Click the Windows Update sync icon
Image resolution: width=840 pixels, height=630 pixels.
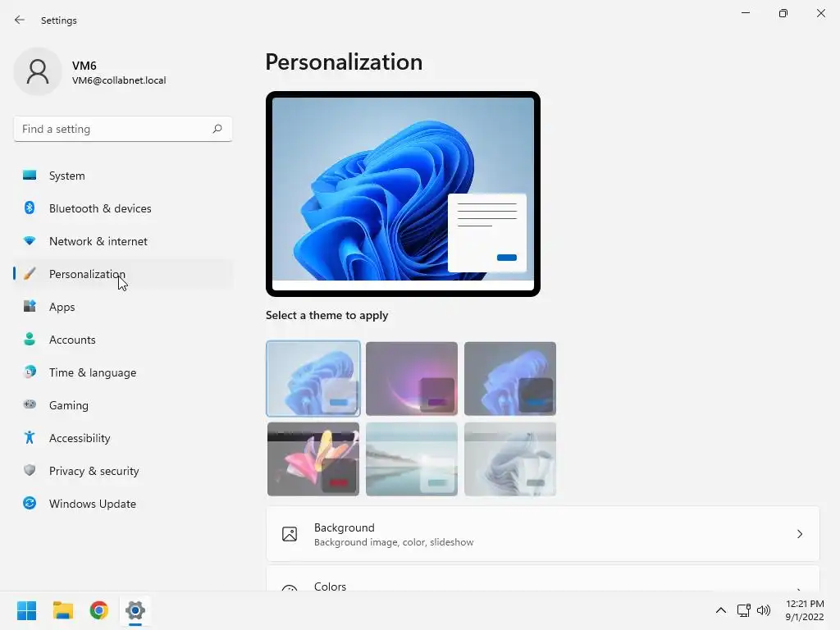[30, 503]
